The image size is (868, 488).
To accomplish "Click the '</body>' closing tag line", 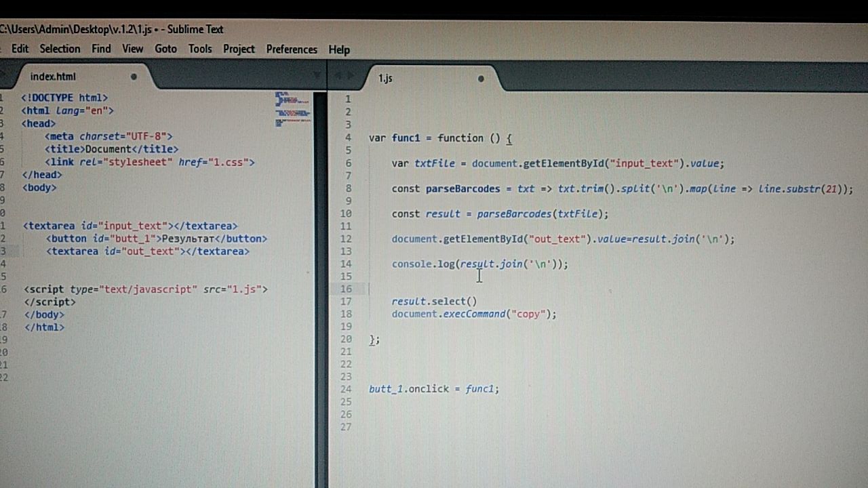I will coord(44,314).
